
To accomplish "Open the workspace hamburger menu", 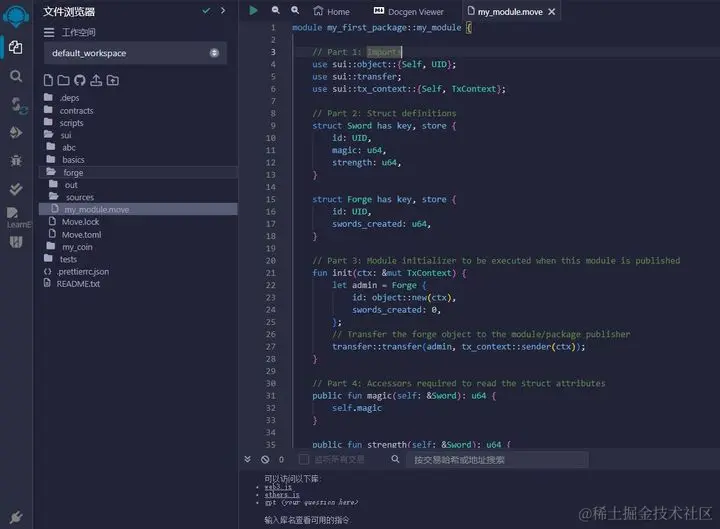I will point(49,32).
